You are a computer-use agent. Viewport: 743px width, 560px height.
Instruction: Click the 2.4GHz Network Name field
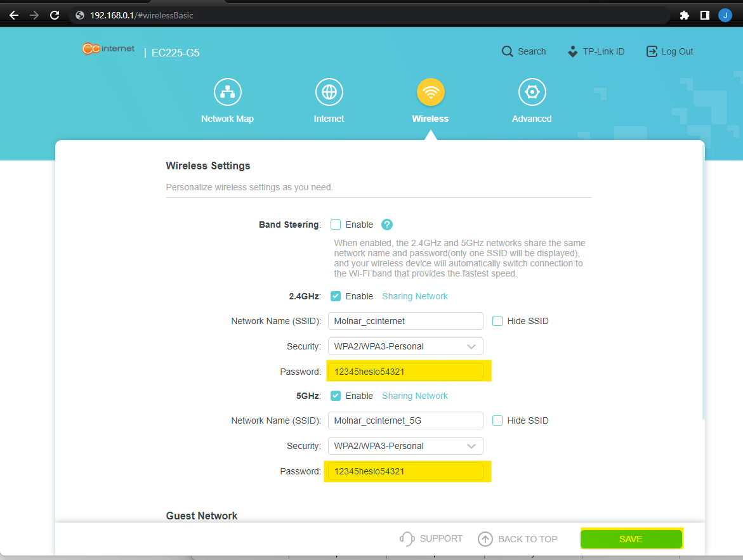click(x=405, y=321)
